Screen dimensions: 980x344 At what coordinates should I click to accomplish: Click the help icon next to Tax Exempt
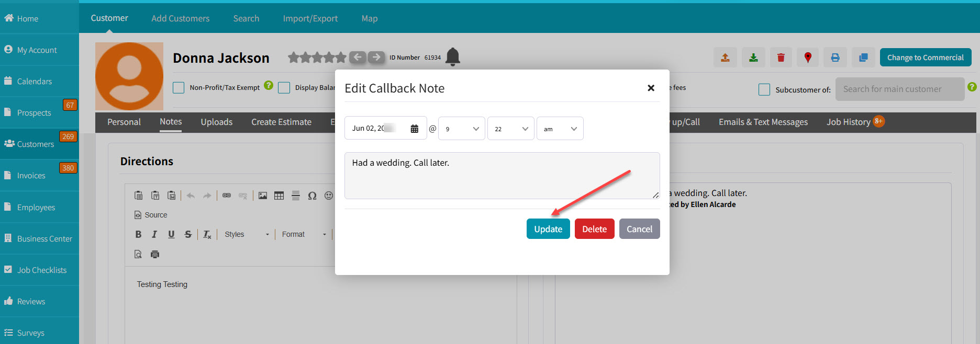269,85
